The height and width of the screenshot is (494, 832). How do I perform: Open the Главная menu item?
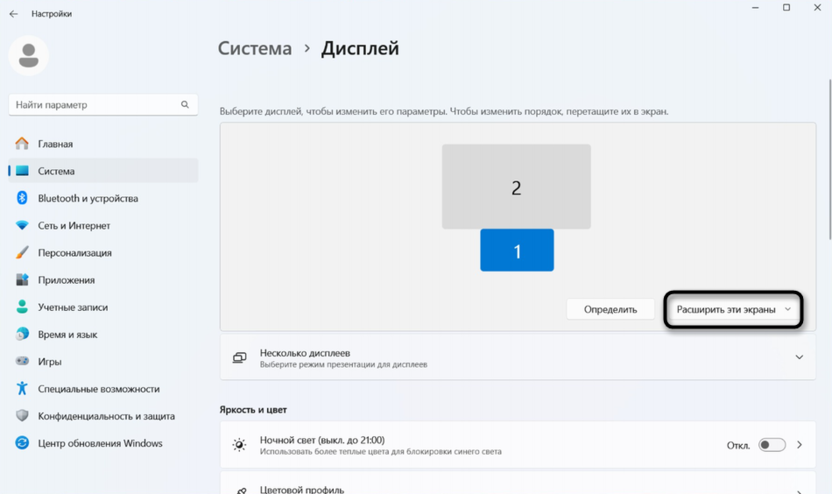coord(103,144)
